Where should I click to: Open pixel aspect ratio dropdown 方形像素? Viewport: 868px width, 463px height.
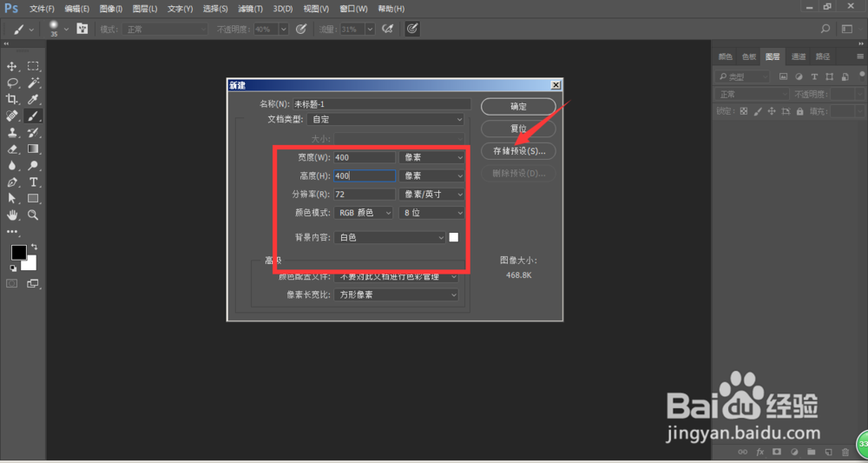point(397,295)
